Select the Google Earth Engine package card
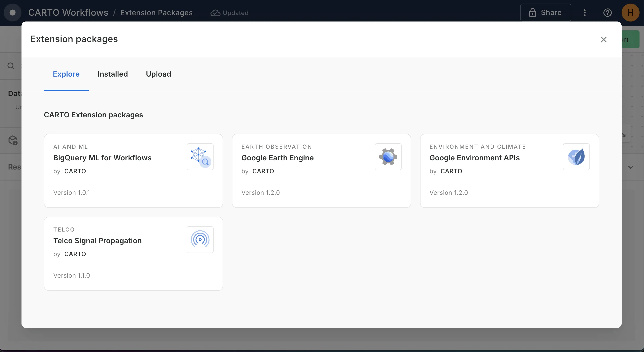 click(321, 171)
